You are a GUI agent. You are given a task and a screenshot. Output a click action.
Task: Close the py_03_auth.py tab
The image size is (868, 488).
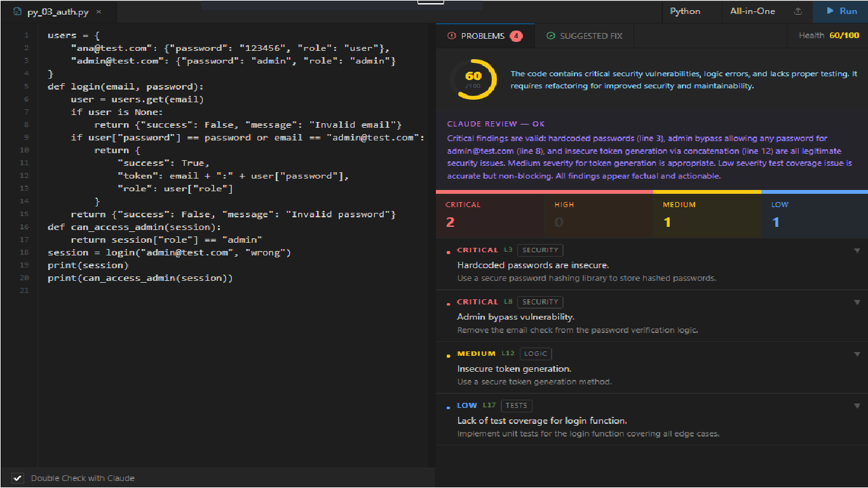(98, 12)
